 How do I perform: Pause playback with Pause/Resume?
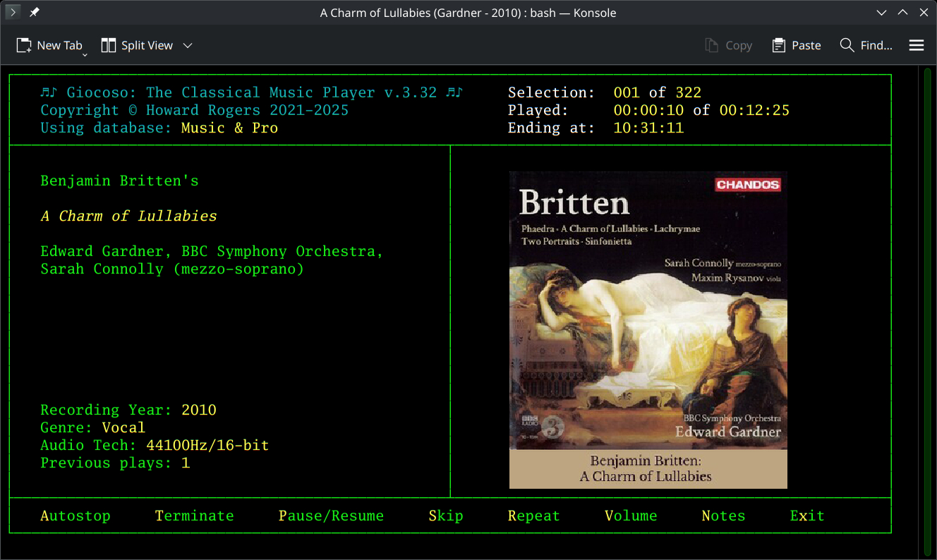332,516
